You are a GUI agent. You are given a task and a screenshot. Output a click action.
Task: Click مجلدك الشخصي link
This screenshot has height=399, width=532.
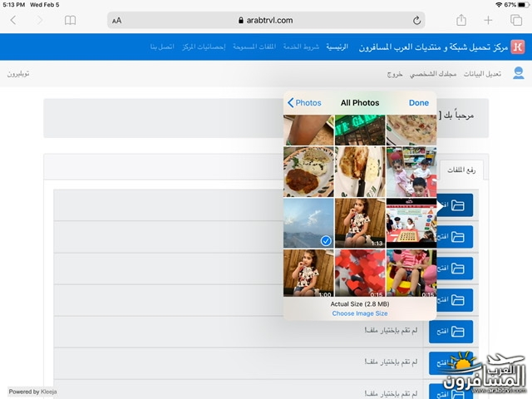point(433,74)
